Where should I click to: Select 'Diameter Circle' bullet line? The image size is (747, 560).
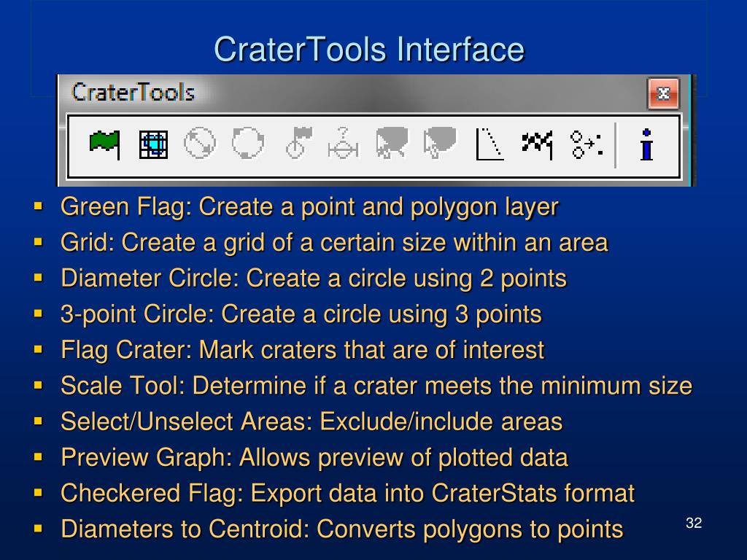314,279
